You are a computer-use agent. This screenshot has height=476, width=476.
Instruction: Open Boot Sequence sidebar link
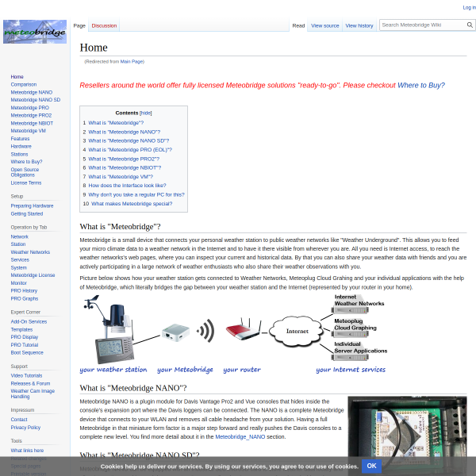[27, 353]
